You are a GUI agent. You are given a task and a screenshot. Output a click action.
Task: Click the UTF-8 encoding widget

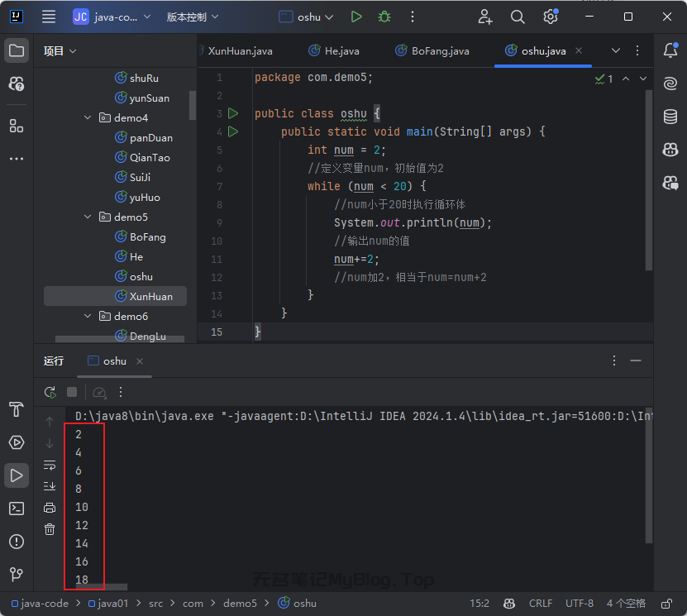pos(580,604)
